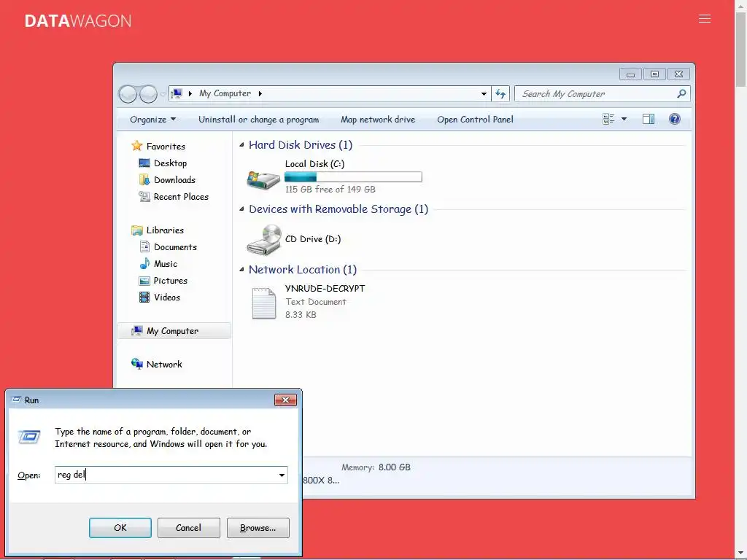
Task: Click the computer icon in address bar
Action: coord(177,93)
